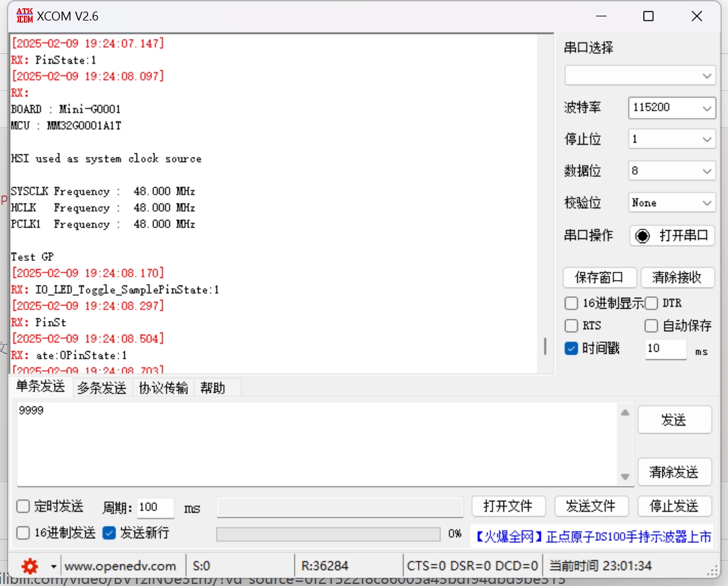Click the settings gear icon in status bar
Viewport: 728px width, 586px height.
[x=29, y=566]
